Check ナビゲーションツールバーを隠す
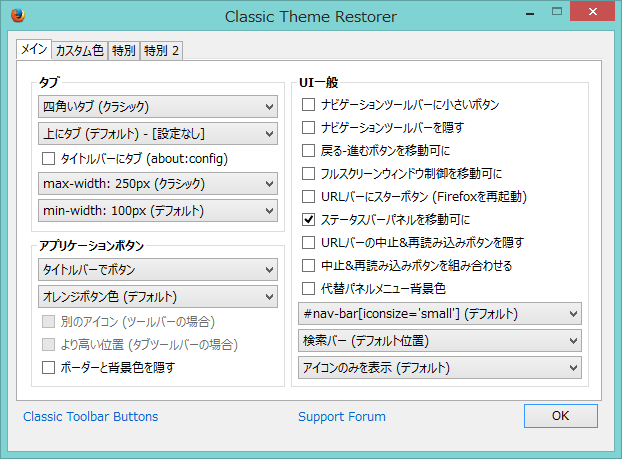Screen dimensions: 622x459 click(x=308, y=128)
